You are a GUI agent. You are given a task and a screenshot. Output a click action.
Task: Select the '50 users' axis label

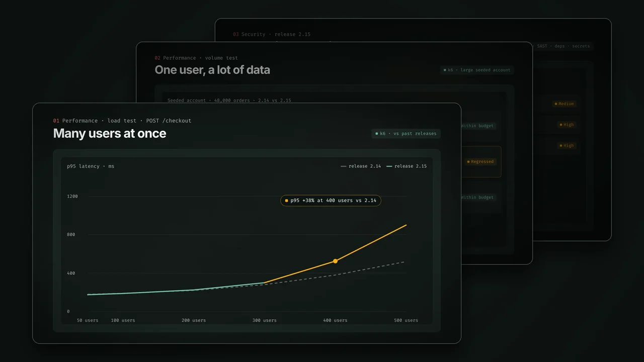[x=88, y=320]
